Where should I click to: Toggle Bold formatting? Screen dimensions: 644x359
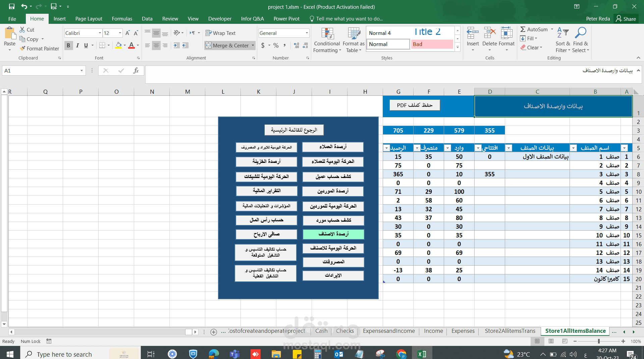coord(68,45)
